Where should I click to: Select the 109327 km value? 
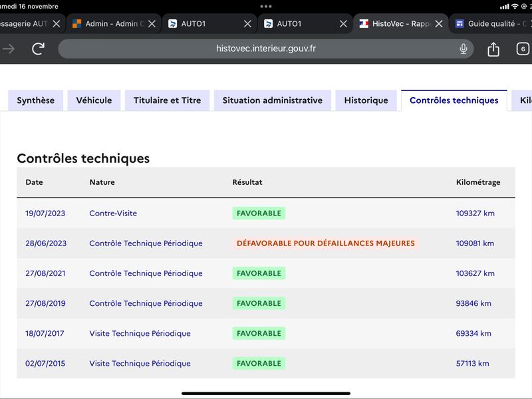pos(475,213)
